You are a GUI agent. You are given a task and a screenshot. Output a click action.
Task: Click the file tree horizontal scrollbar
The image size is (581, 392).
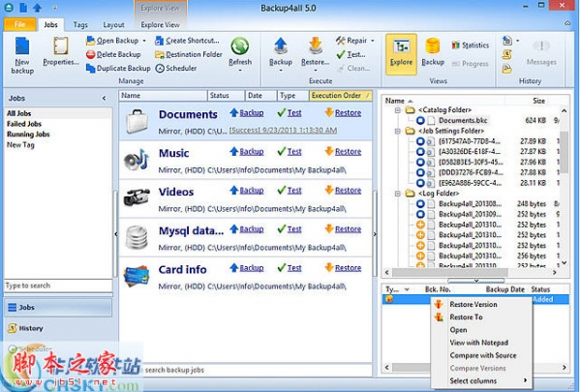450,272
